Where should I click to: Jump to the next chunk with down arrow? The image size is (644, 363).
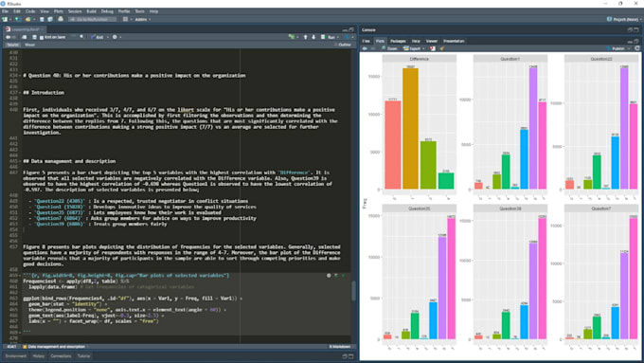pos(313,37)
